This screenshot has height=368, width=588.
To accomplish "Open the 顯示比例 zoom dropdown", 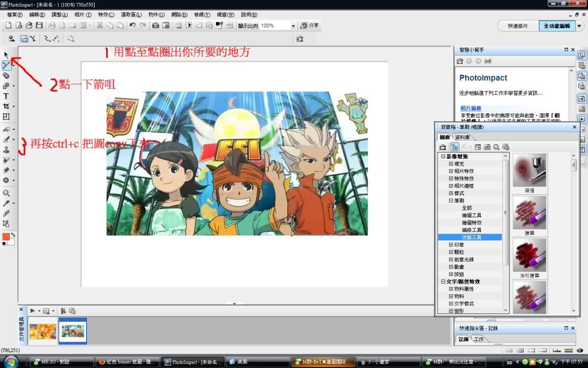I will [x=293, y=26].
